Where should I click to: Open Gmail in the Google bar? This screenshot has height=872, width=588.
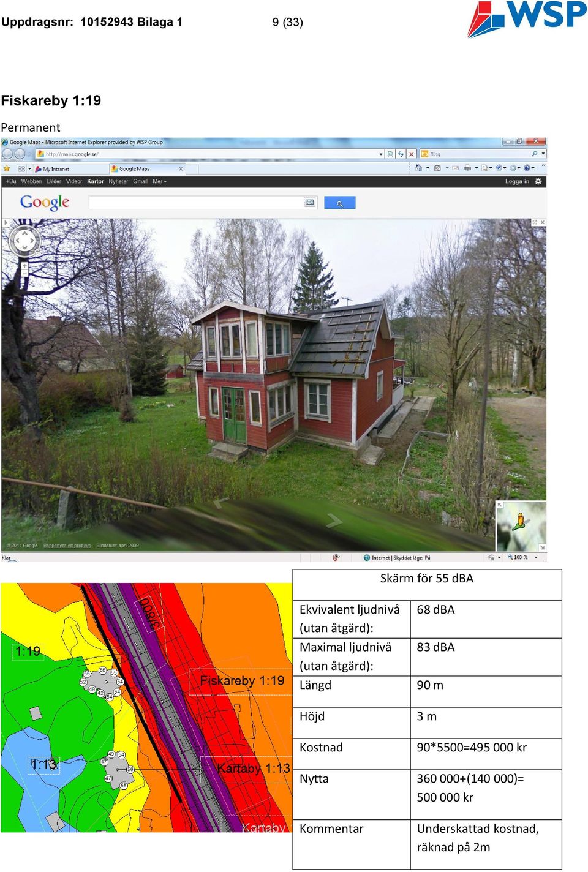point(140,181)
